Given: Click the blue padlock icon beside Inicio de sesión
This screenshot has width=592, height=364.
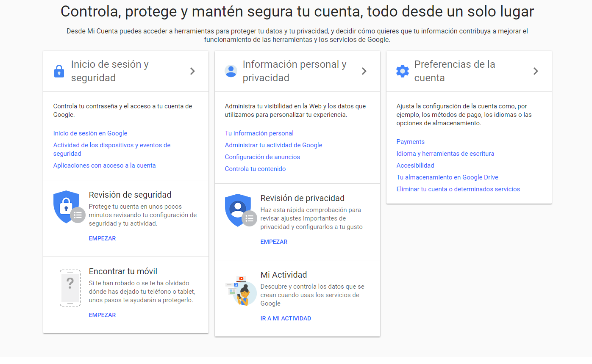Looking at the screenshot, I should click(59, 71).
